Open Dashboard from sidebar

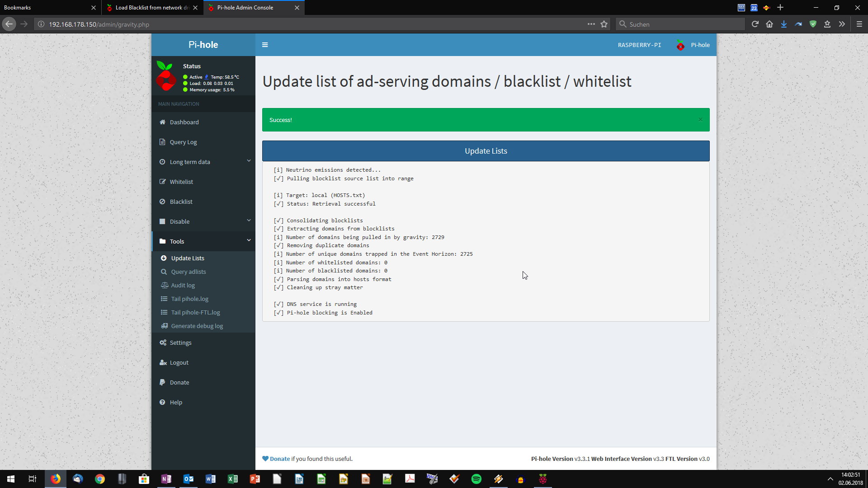[x=184, y=122]
